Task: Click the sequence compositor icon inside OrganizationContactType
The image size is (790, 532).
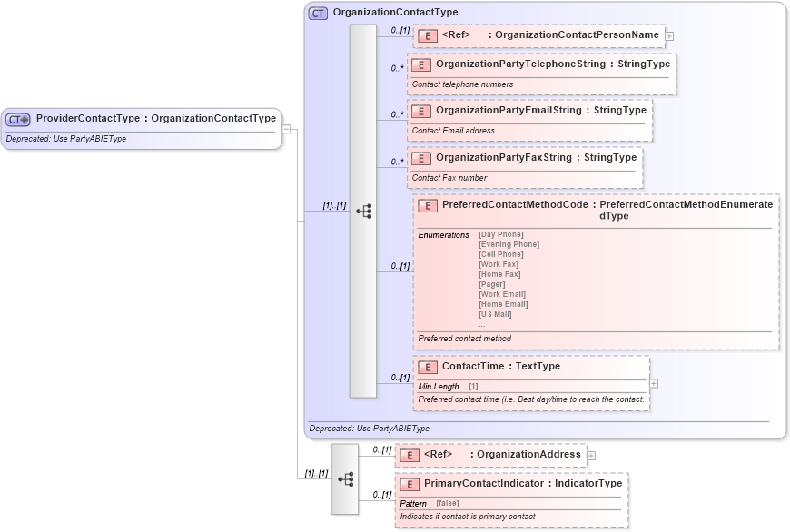Action: 366,212
